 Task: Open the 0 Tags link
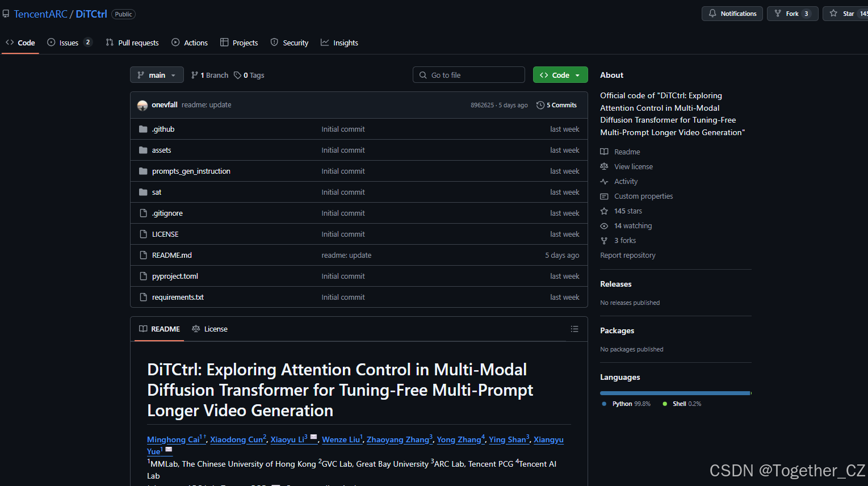(249, 75)
